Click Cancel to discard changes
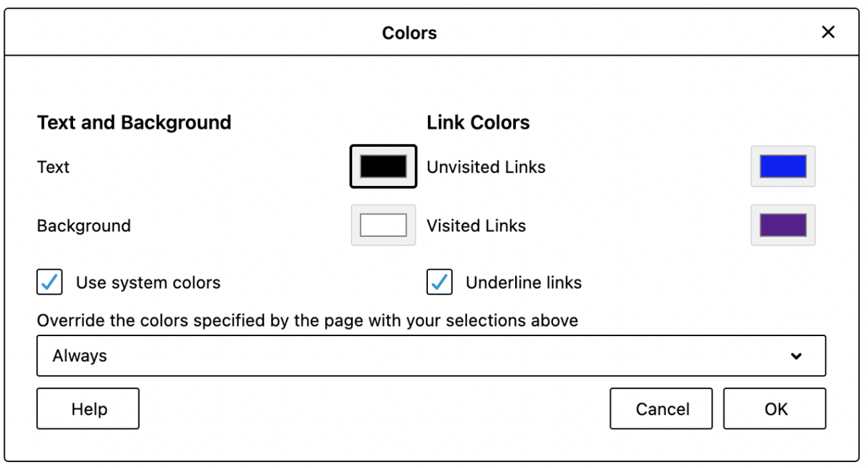This screenshot has width=868, height=468. 660,408
